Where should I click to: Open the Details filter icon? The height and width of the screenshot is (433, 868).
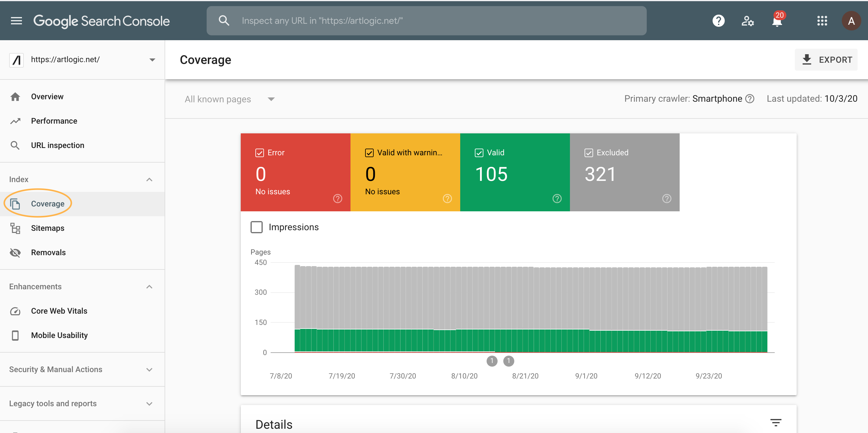pos(776,423)
